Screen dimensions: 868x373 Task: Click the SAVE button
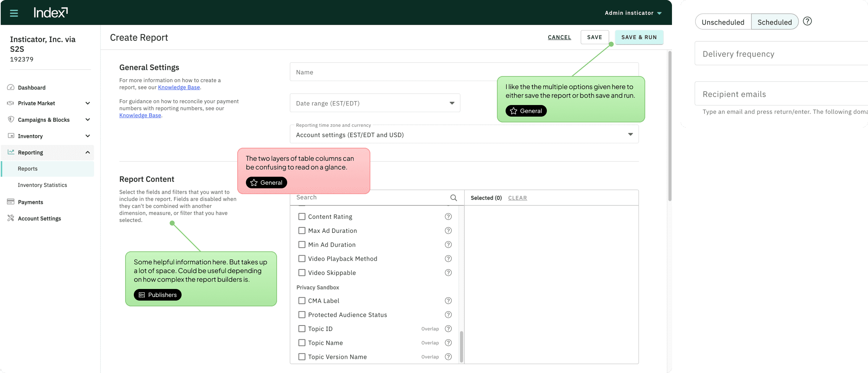click(595, 37)
